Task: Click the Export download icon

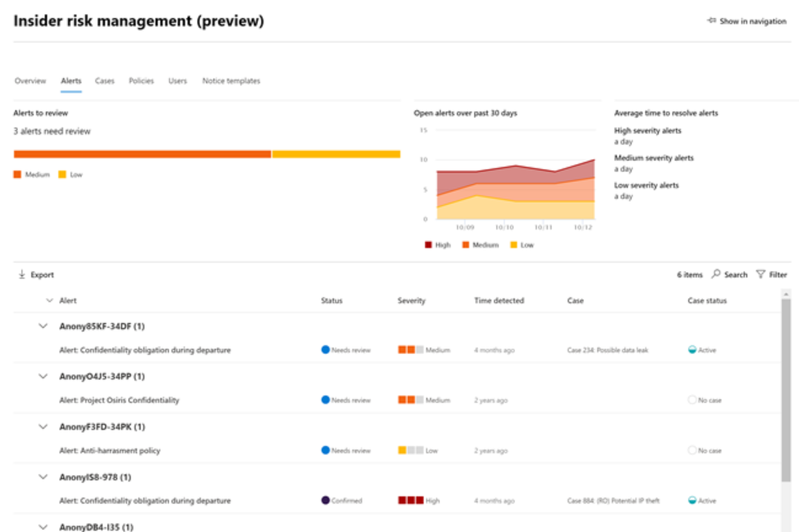Action: [22, 275]
